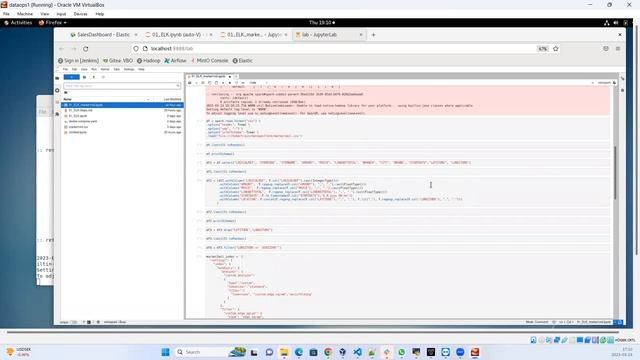Screen dimensions: 640x360
Task: Open the JupyterLab Settings menu
Action: (x=129, y=69)
